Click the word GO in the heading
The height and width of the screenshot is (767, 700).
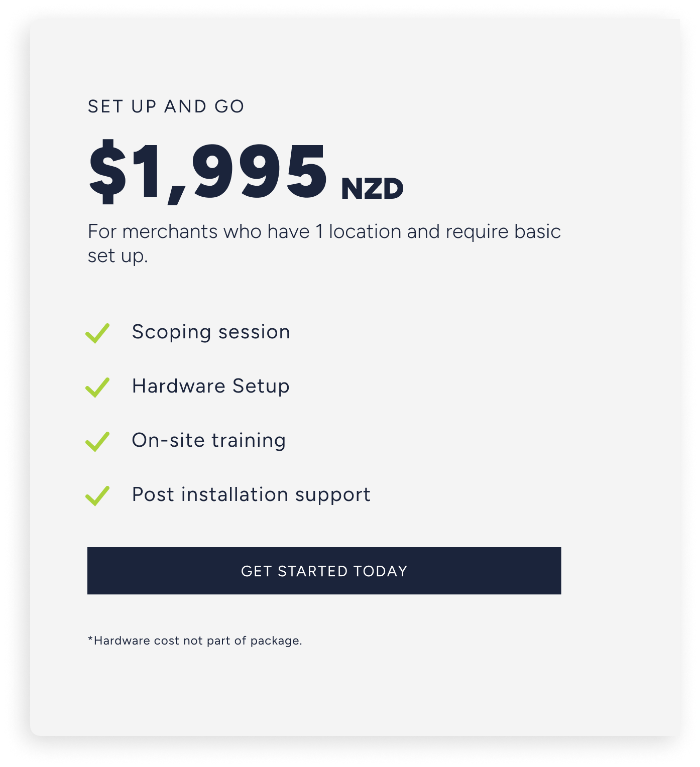[229, 106]
